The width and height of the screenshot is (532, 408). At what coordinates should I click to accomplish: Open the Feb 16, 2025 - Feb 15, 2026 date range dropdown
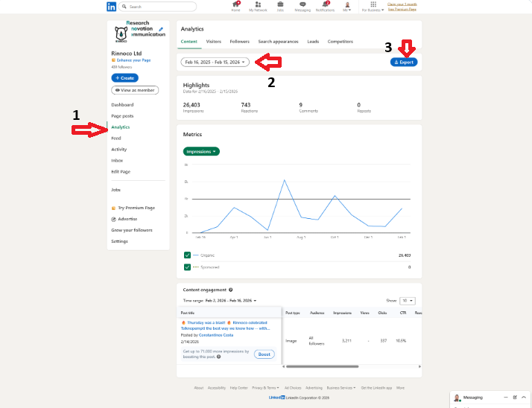tap(215, 62)
